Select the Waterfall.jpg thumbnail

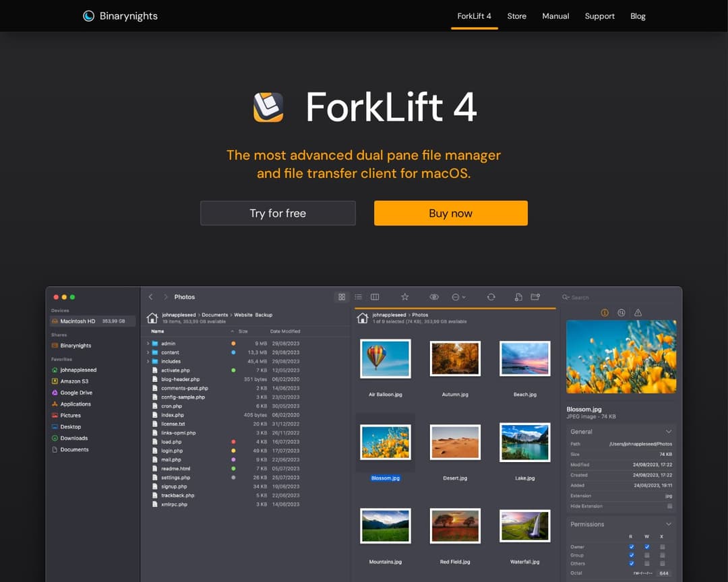click(x=525, y=526)
